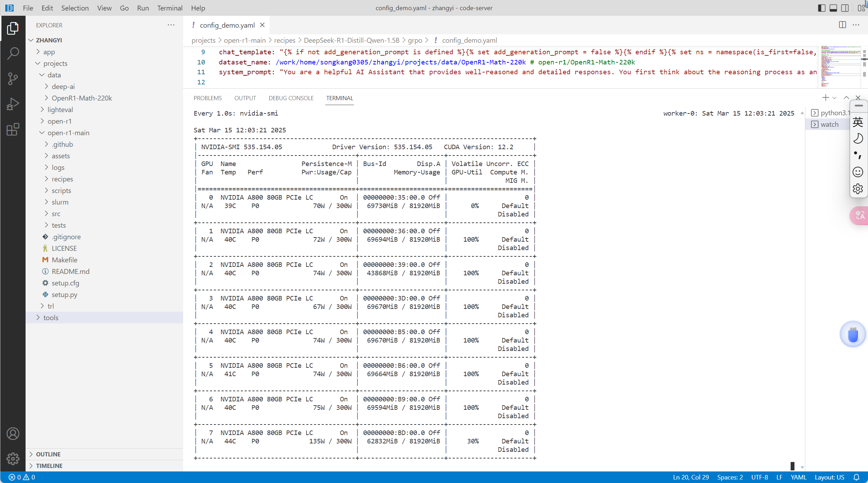
Task: Click the YAML language mode button
Action: 798,477
